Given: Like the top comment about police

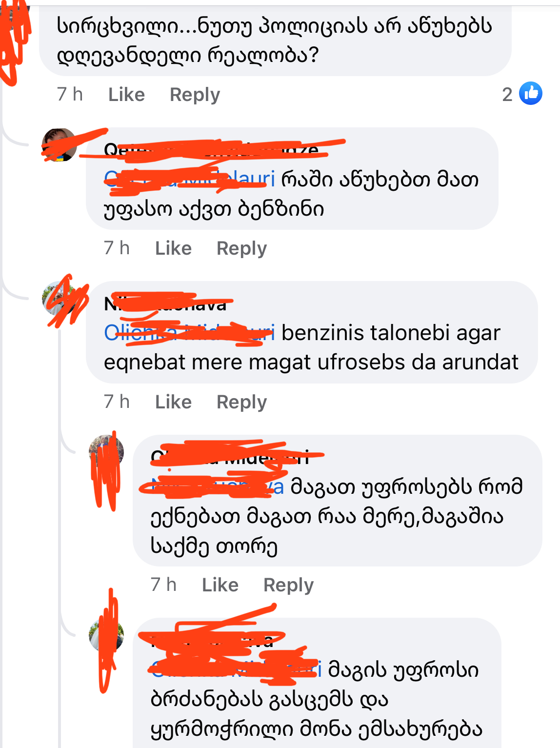Looking at the screenshot, I should [126, 94].
